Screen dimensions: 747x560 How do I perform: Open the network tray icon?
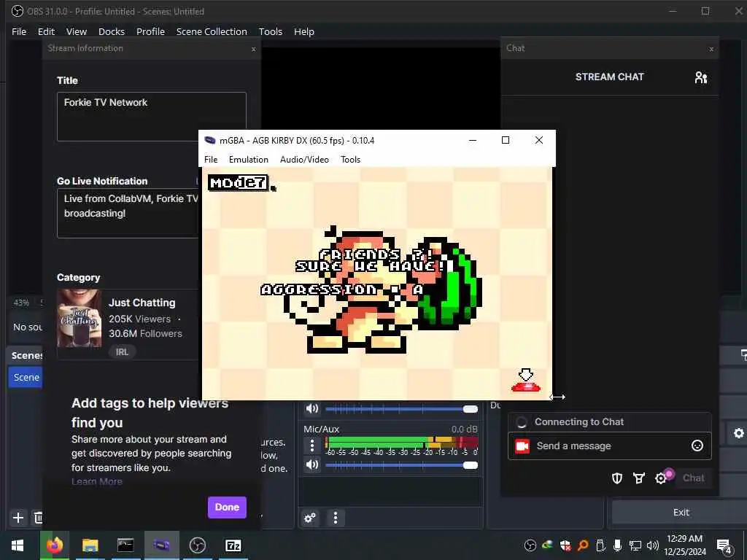pyautogui.click(x=635, y=545)
